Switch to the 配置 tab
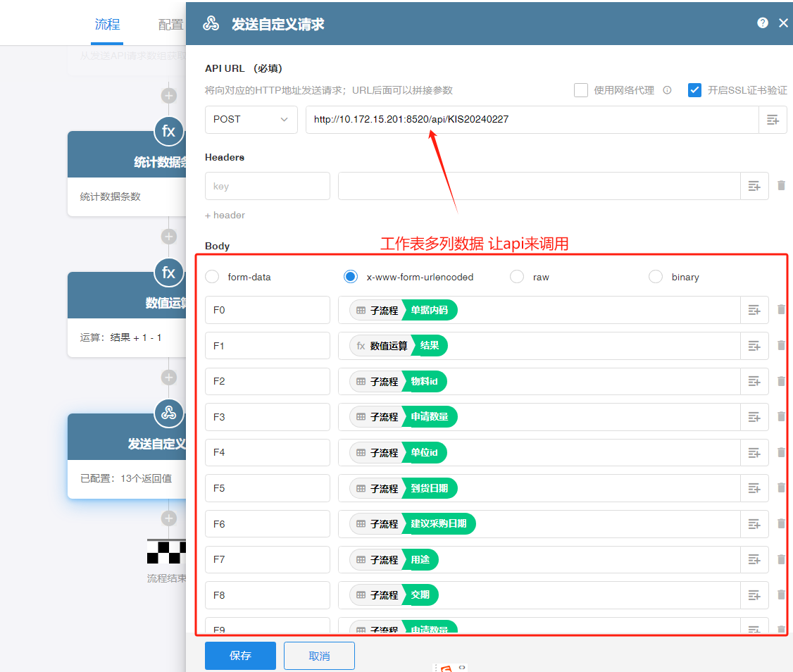 pos(170,24)
